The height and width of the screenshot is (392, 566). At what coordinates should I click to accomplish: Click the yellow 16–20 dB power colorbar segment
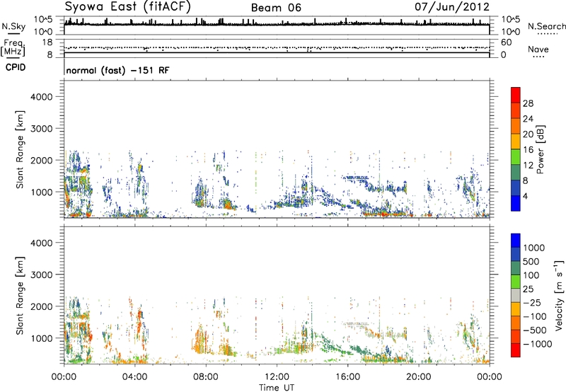coord(516,142)
